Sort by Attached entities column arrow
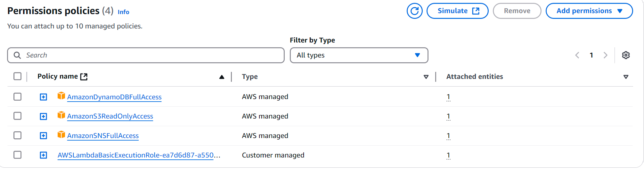644x169 pixels. coord(626,77)
